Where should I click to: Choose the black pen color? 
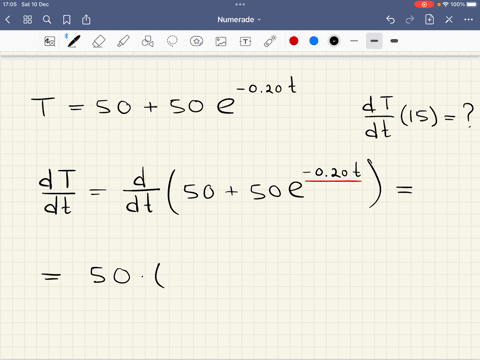click(334, 41)
